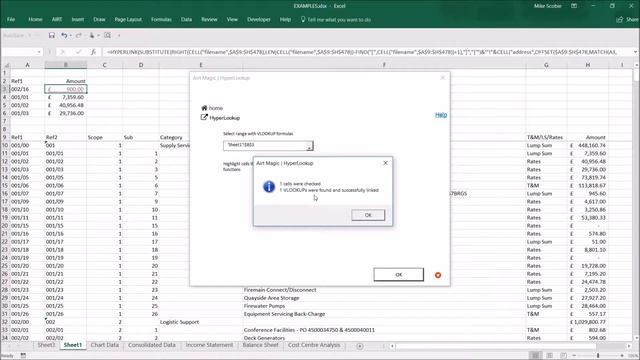640x360 pixels.
Task: Click the VLOOKUP range input field
Action: click(x=264, y=146)
